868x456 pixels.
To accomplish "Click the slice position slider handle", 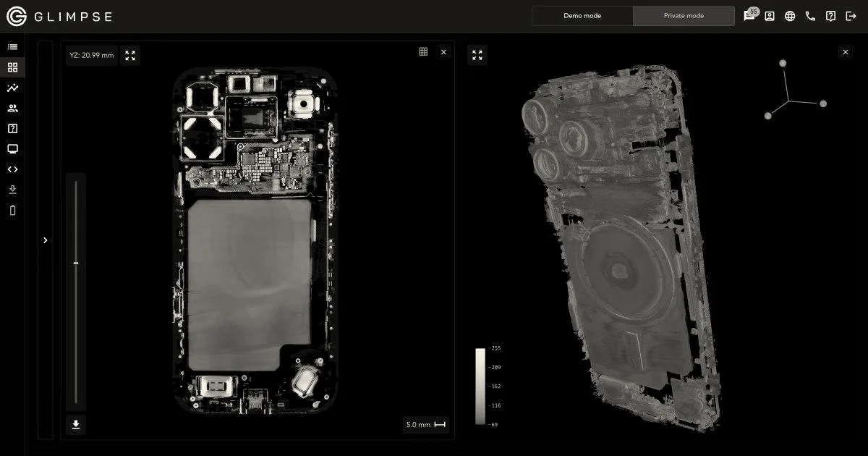I will [76, 263].
